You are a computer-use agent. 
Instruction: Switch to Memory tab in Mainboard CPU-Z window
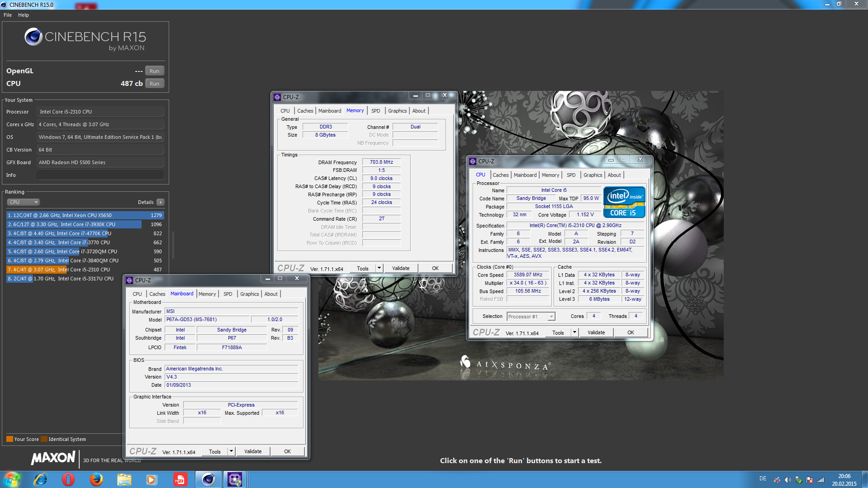pyautogui.click(x=207, y=294)
